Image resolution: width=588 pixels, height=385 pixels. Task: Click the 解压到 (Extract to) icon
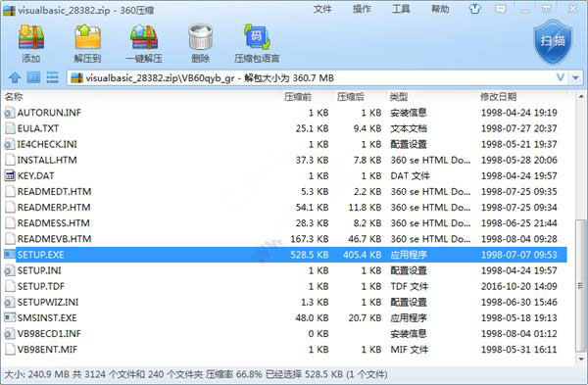coord(88,43)
